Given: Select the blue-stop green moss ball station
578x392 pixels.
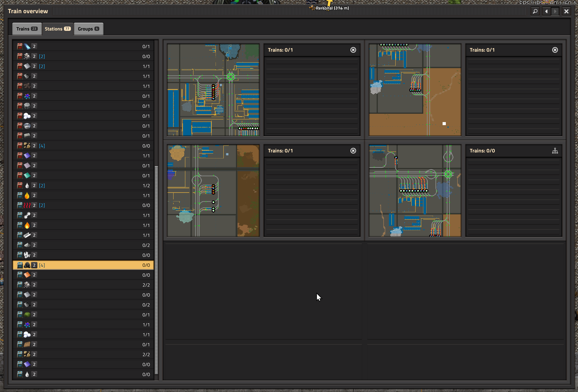Looking at the screenshot, I should (x=83, y=315).
